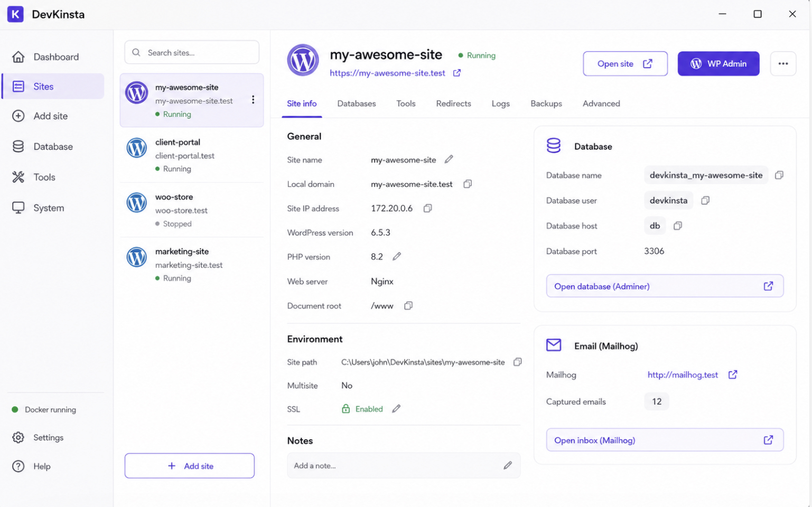
Task: Select client-portal in the site list
Action: click(192, 155)
